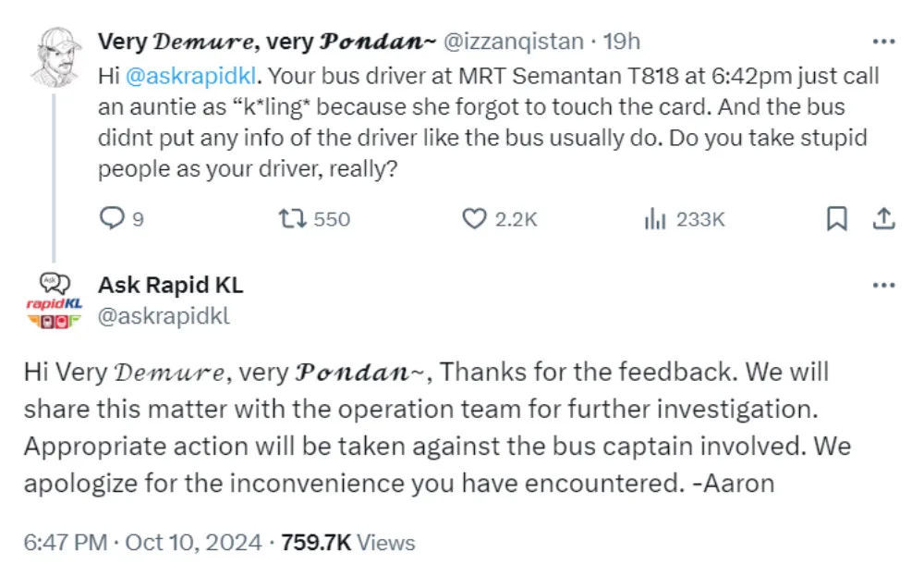Open more options on Ask Rapid KL's reply
924x576 pixels.
883,285
